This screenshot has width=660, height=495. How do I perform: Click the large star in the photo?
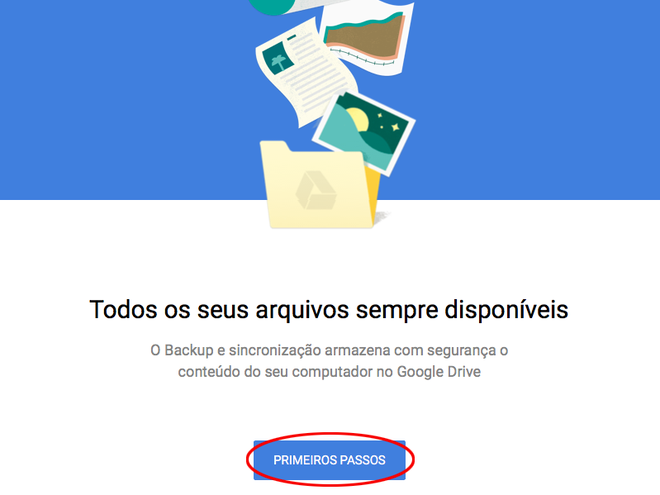click(395, 126)
